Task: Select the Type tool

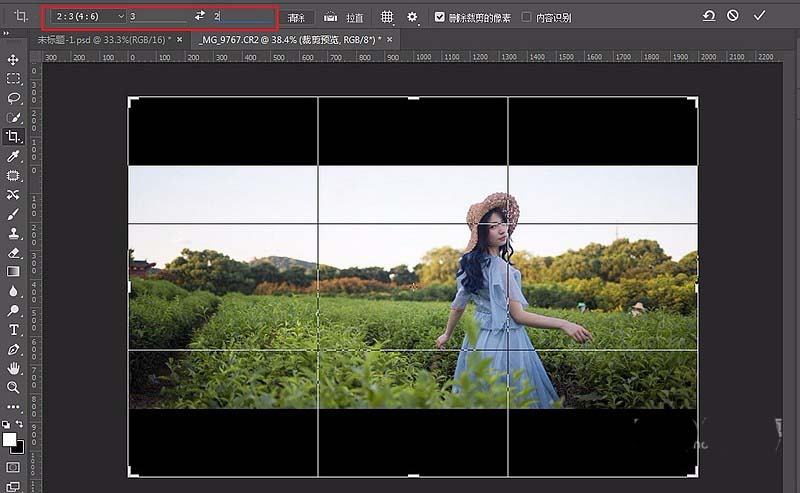Action: coord(13,329)
